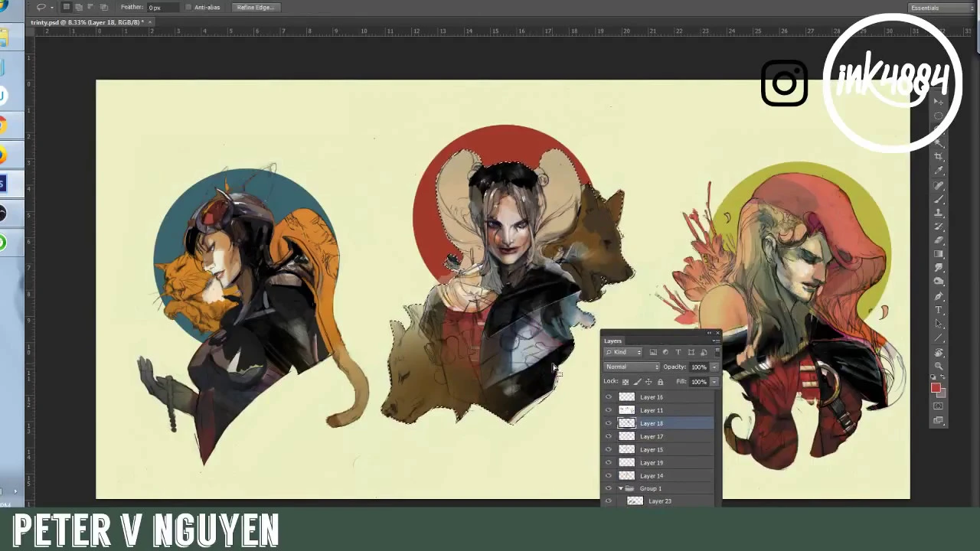Viewport: 980px width, 551px height.
Task: Select the Pen tool
Action: point(939,295)
